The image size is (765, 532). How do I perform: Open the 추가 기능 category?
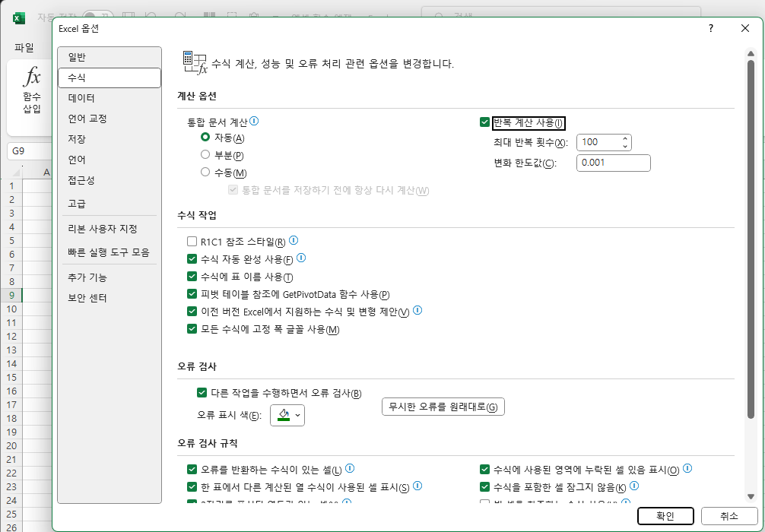(x=110, y=277)
